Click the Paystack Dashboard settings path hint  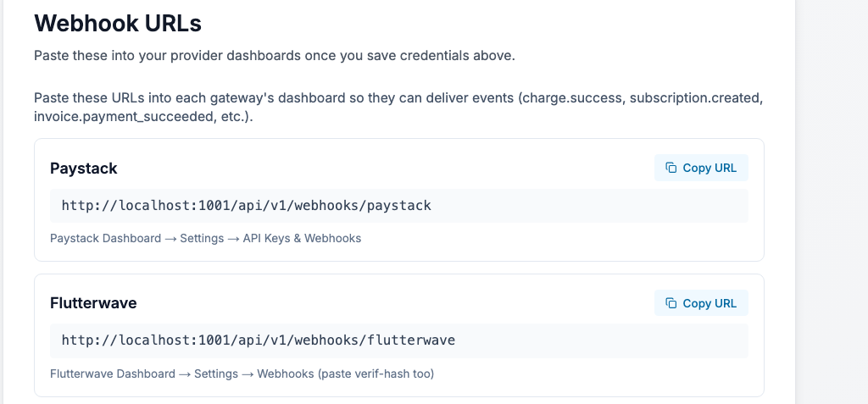(x=205, y=239)
